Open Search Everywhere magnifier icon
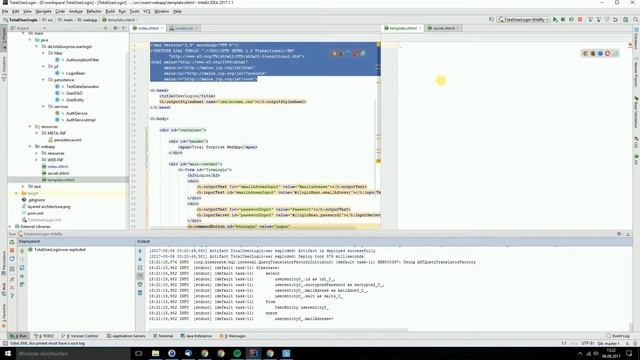The height and width of the screenshot is (360, 640). tap(636, 20)
